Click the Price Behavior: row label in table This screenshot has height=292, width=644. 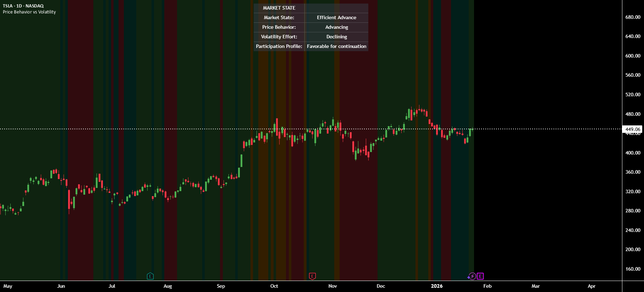tap(279, 27)
